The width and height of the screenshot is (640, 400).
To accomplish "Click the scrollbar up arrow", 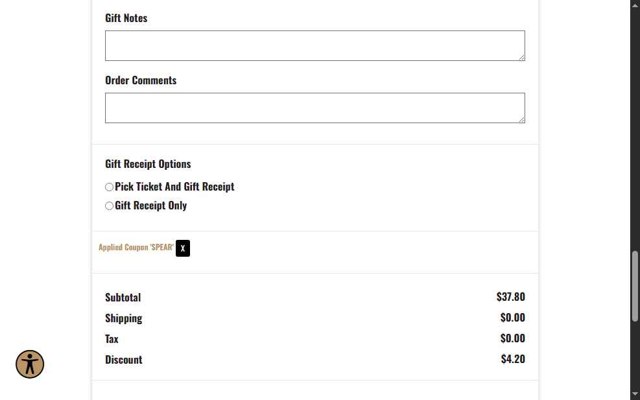I will click(x=635, y=4).
